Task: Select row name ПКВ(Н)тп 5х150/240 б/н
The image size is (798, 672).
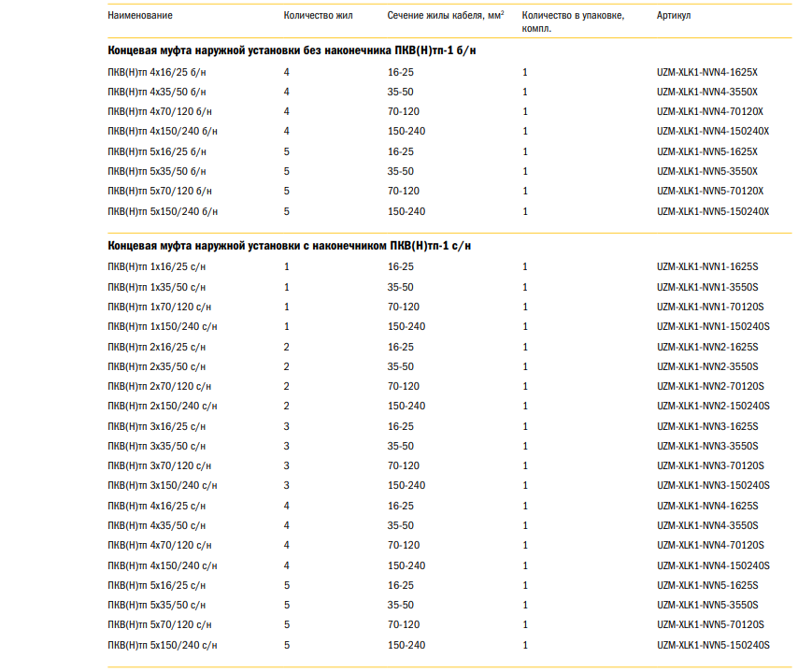Action: (x=163, y=211)
